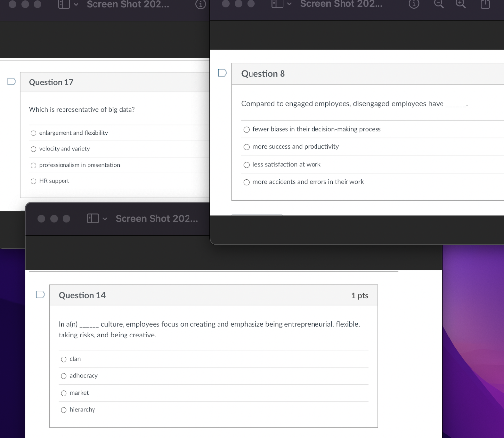Toggle sidebar view in Question 17 window
This screenshot has width=504, height=438.
click(x=64, y=4)
